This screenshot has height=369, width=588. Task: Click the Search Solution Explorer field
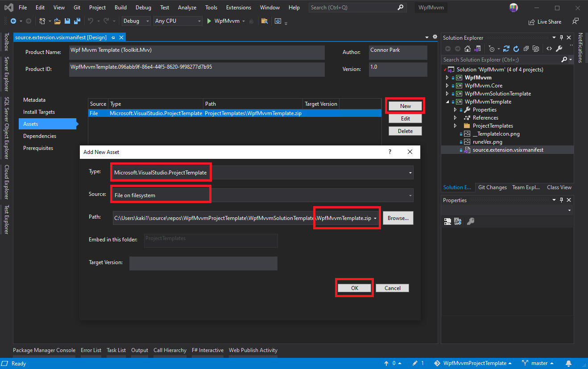tap(501, 59)
